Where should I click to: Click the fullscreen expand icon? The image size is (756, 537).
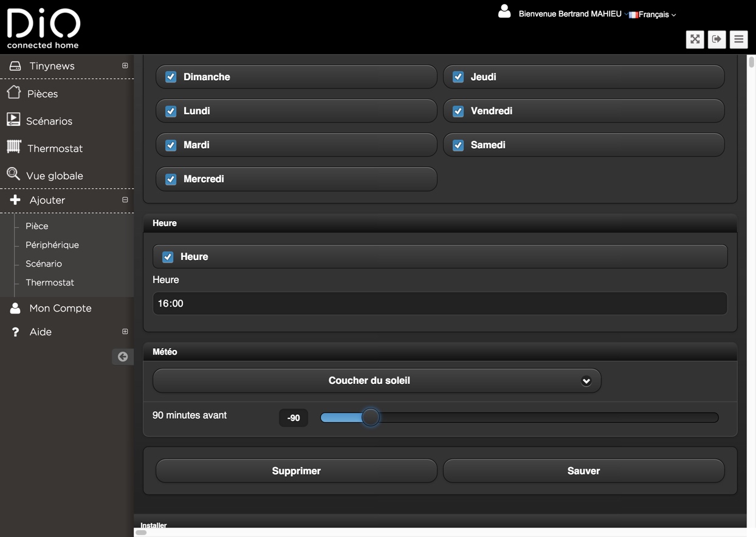(695, 39)
